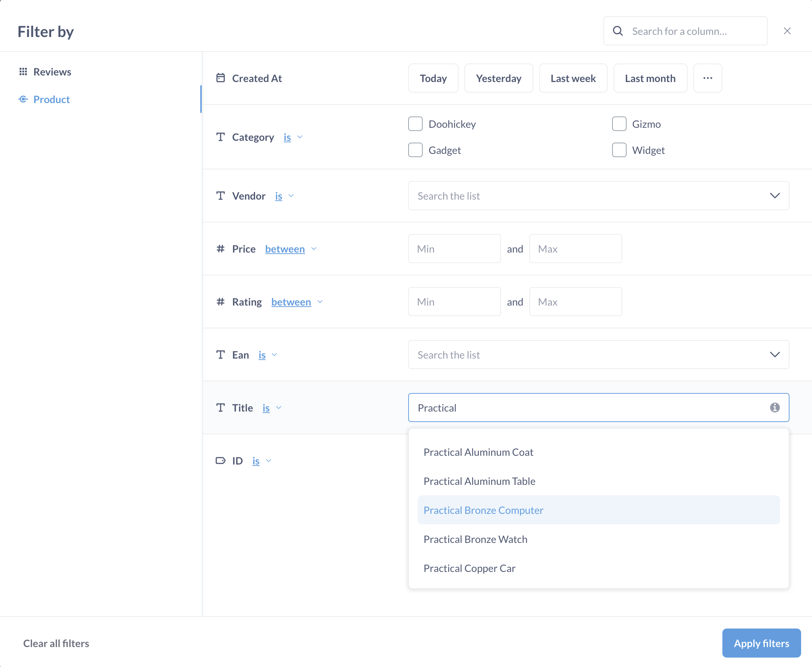The width and height of the screenshot is (812, 667).
Task: Click Clear all filters link
Action: [55, 642]
